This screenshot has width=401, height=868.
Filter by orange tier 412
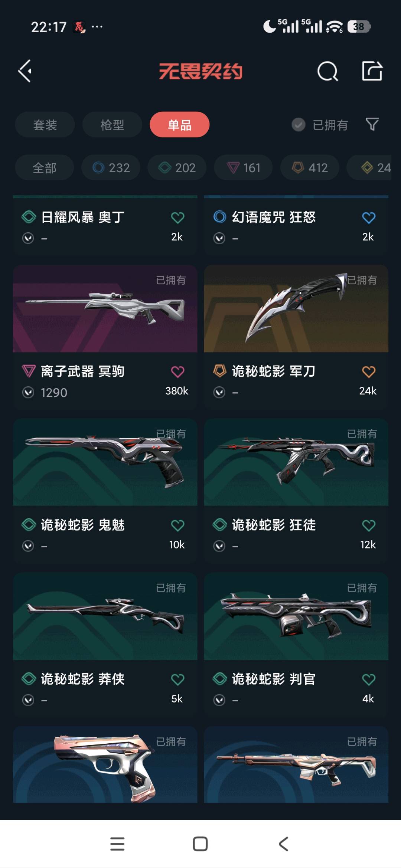(x=310, y=168)
